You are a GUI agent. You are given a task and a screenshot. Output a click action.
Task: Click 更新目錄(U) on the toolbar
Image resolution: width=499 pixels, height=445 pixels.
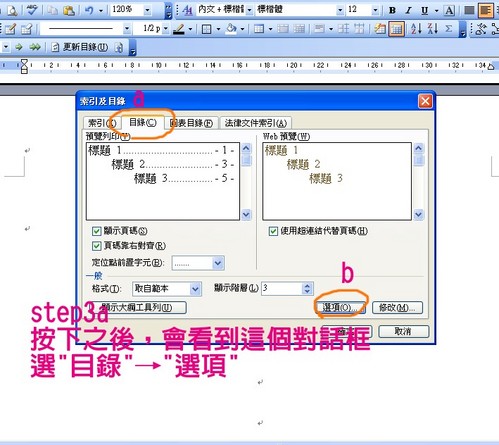(80, 47)
